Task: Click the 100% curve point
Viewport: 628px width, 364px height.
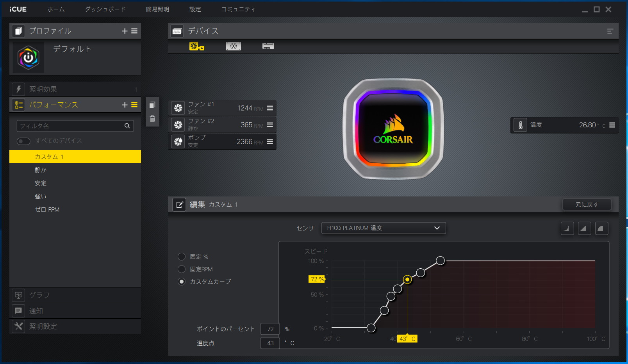Action: click(x=440, y=261)
